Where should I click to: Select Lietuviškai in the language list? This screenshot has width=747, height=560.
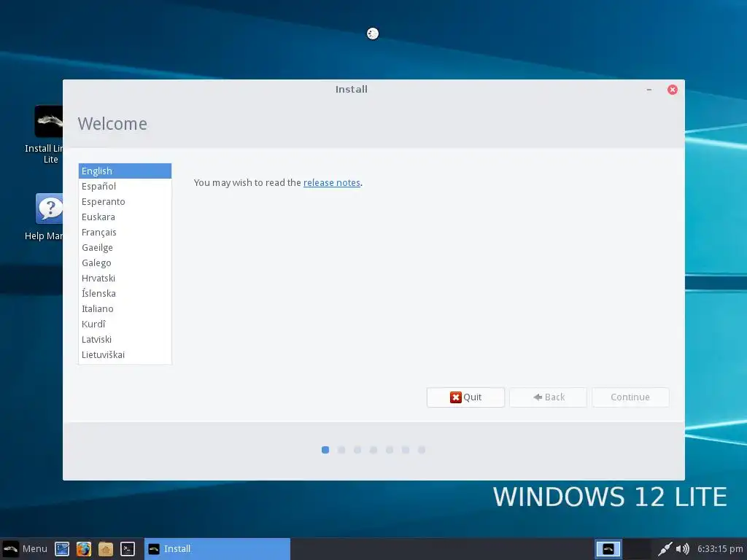click(x=125, y=355)
